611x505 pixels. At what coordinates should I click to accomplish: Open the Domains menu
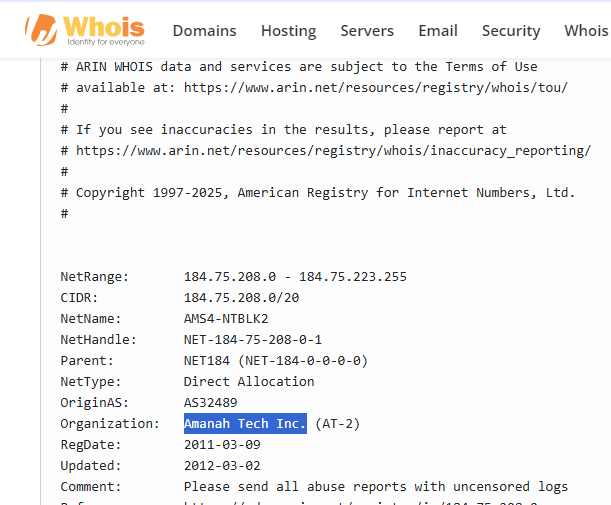coord(205,31)
